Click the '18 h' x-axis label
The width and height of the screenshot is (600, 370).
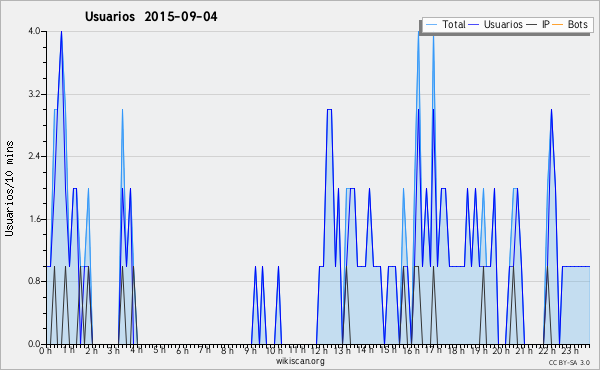tap(456, 350)
